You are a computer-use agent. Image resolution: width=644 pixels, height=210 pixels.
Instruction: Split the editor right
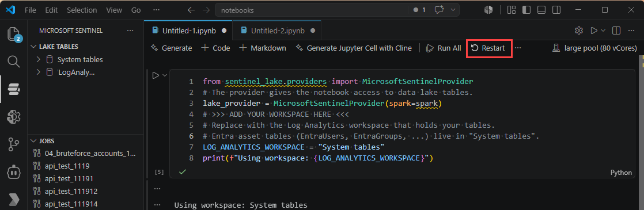(x=616, y=30)
